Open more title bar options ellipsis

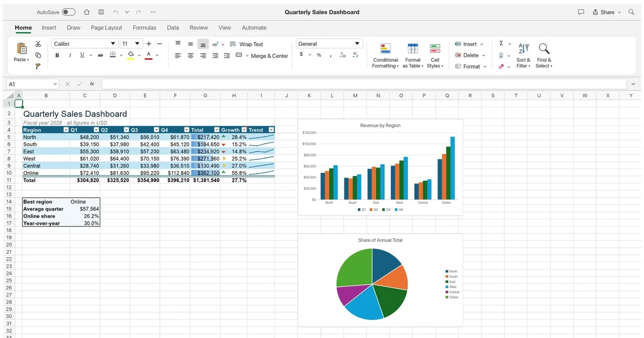(153, 12)
